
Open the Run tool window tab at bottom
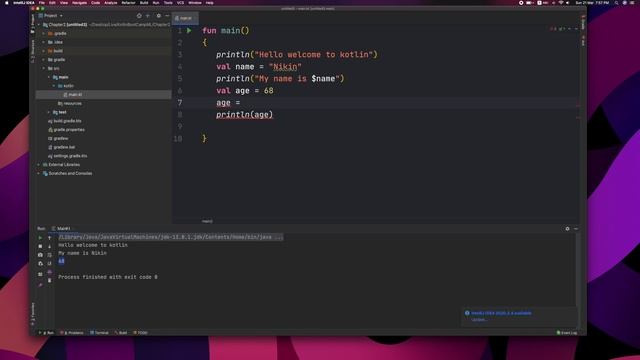click(x=47, y=333)
